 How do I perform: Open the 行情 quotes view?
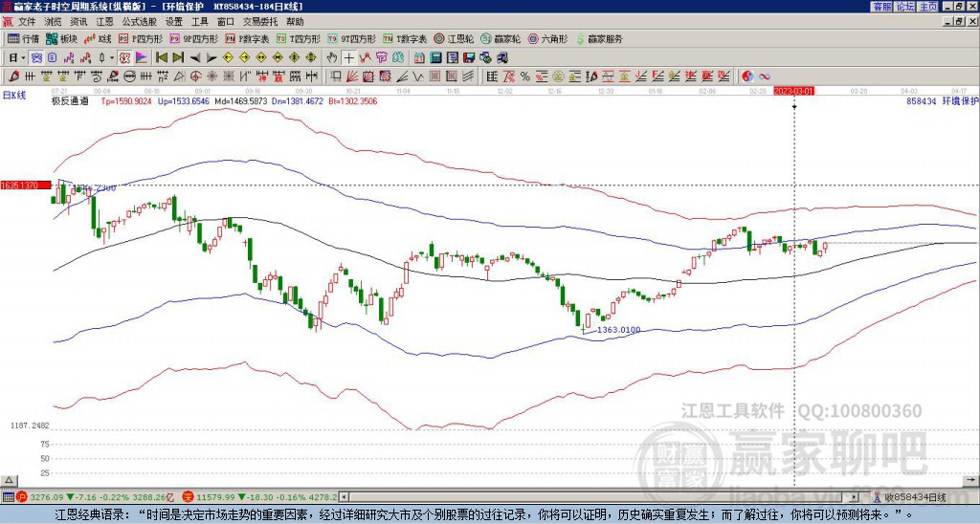tap(24, 38)
